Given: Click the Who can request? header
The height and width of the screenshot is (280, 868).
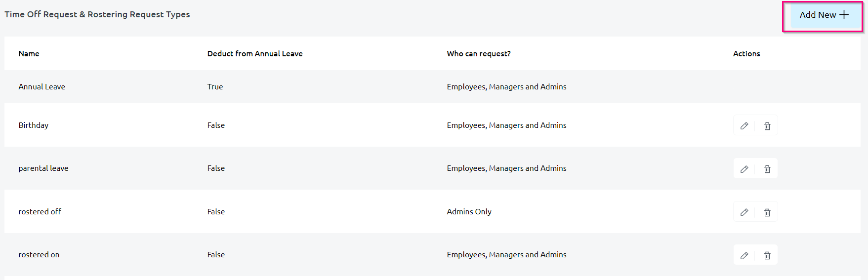Looking at the screenshot, I should [x=479, y=53].
